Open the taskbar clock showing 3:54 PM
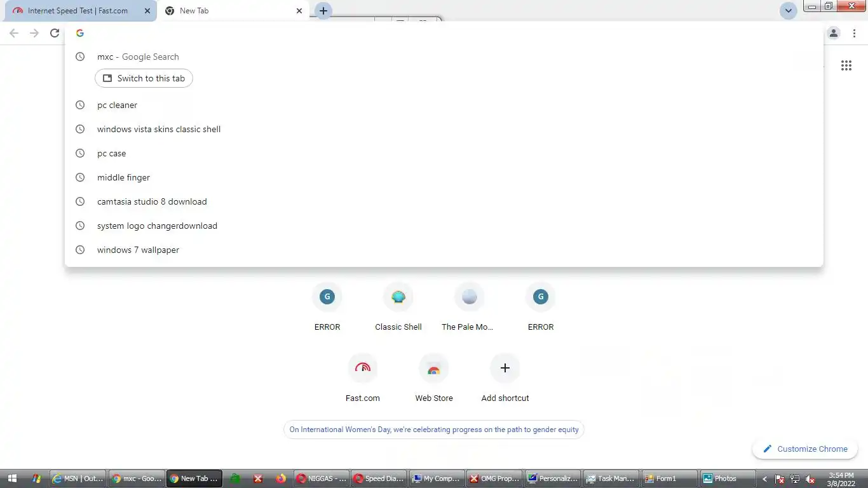The image size is (868, 488). [x=841, y=479]
